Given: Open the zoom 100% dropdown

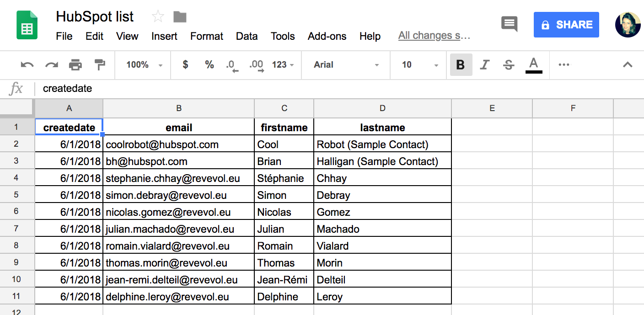Looking at the screenshot, I should pyautogui.click(x=145, y=65).
